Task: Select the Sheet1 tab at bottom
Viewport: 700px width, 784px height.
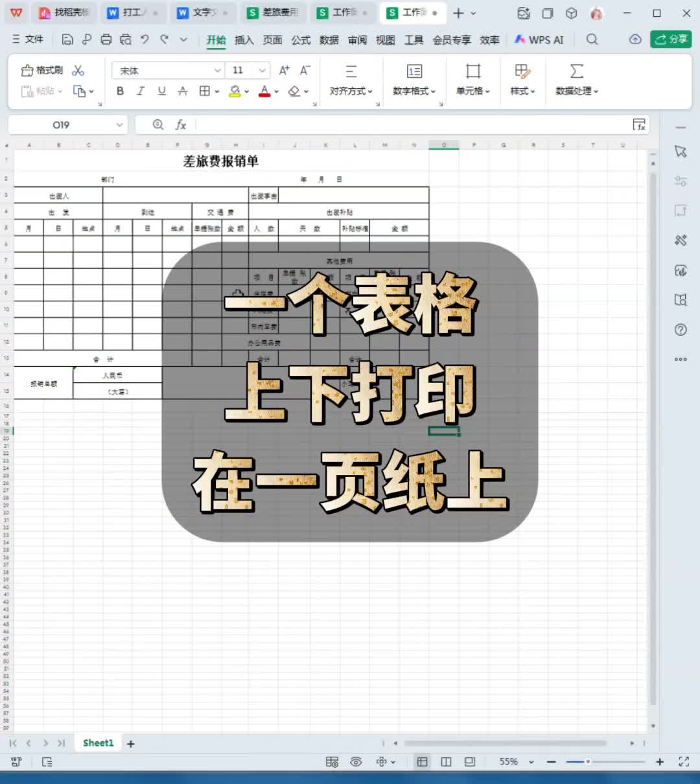Action: [x=97, y=743]
